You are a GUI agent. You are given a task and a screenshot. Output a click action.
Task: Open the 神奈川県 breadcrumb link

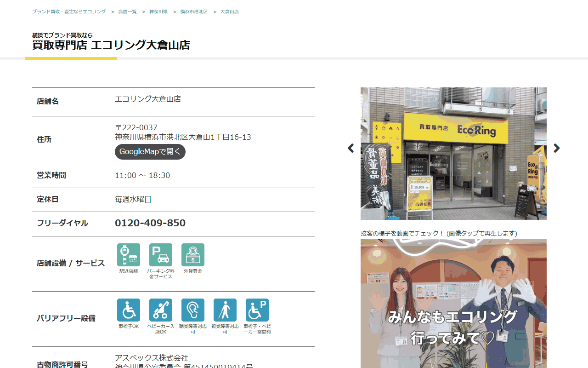pos(158,11)
